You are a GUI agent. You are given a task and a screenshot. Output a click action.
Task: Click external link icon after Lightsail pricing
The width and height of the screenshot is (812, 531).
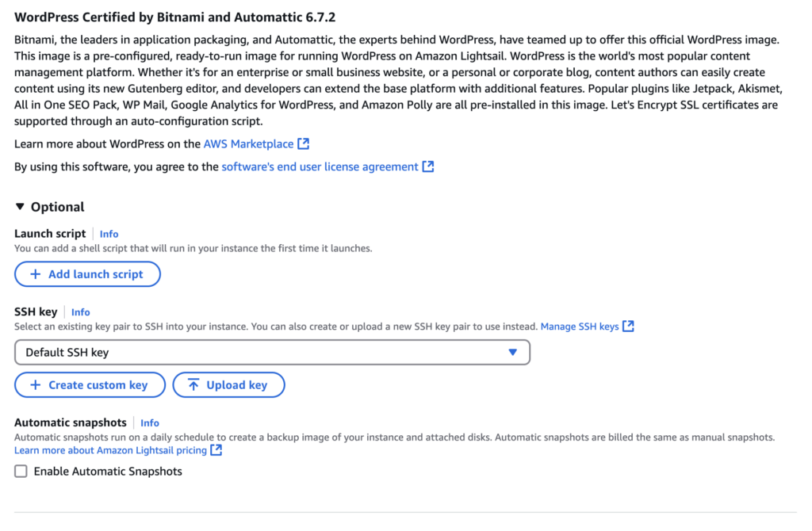click(x=216, y=449)
